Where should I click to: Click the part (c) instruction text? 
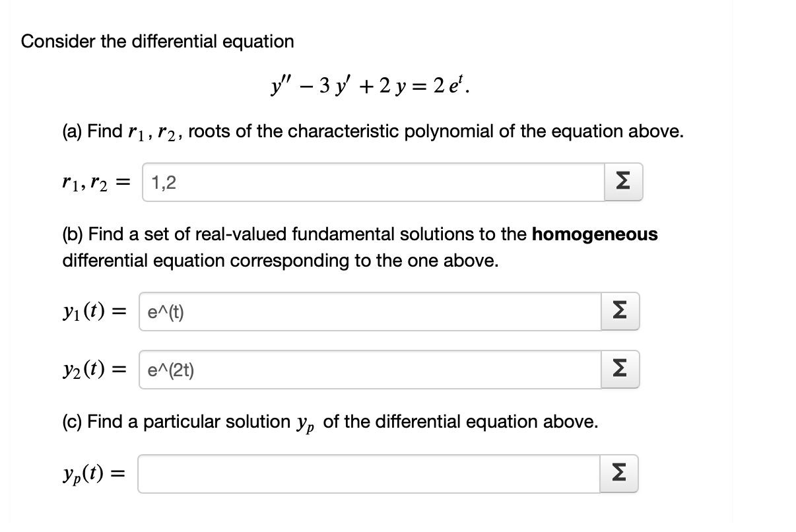click(x=330, y=422)
